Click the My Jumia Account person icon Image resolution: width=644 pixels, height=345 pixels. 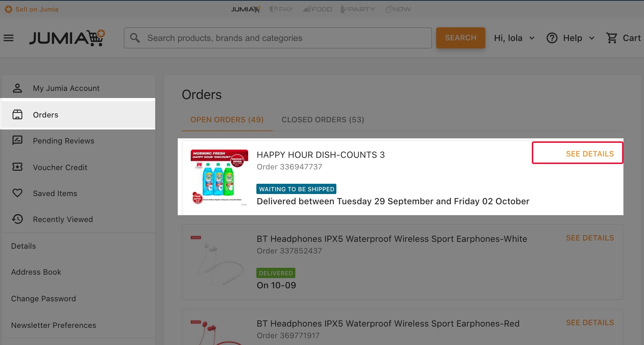coord(17,88)
